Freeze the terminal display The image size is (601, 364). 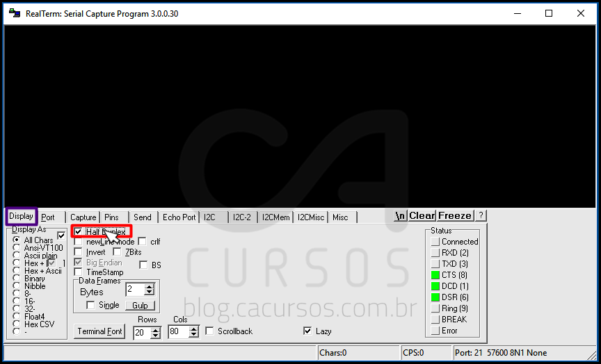[455, 216]
